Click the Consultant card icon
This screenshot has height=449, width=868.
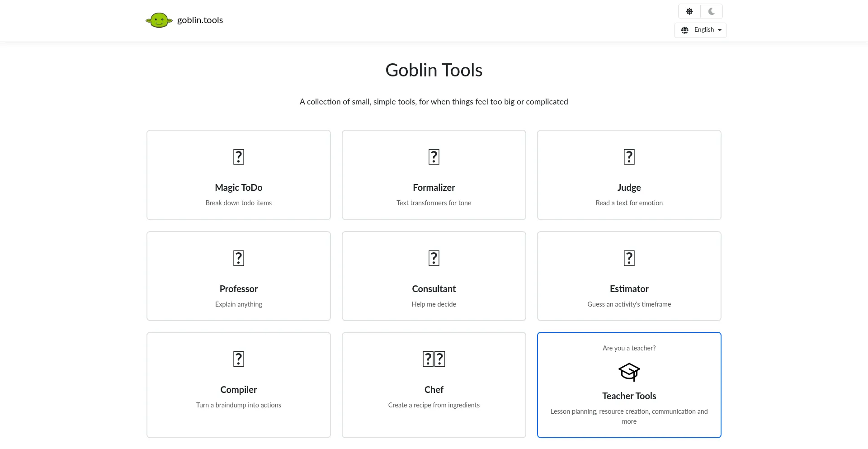(x=434, y=258)
